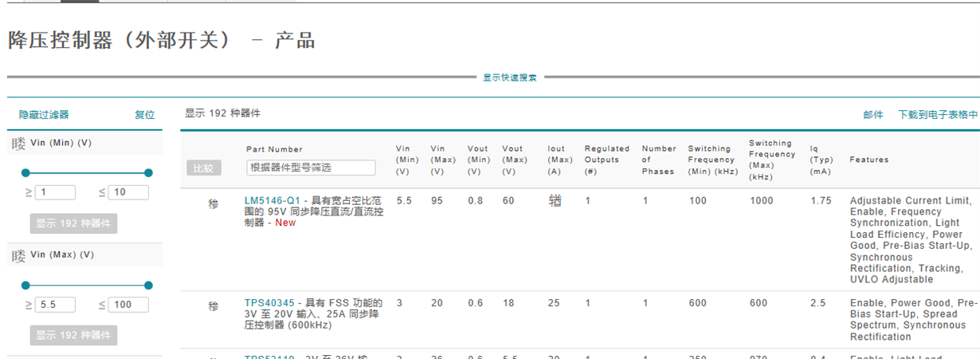The image size is (980, 359).
Task: Focus the Vin (Max) lower bound field showing 5.5
Action: (x=55, y=305)
